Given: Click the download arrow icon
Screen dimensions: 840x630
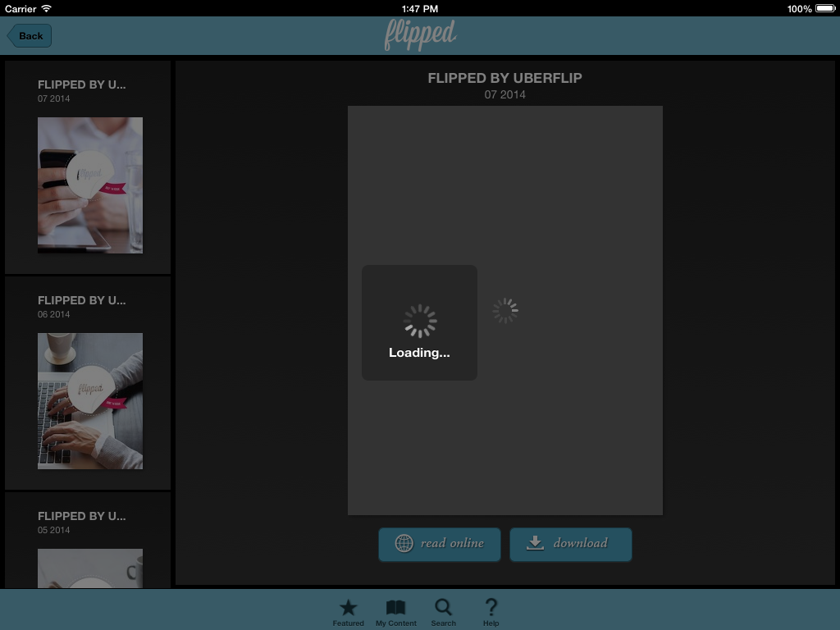Looking at the screenshot, I should point(535,543).
